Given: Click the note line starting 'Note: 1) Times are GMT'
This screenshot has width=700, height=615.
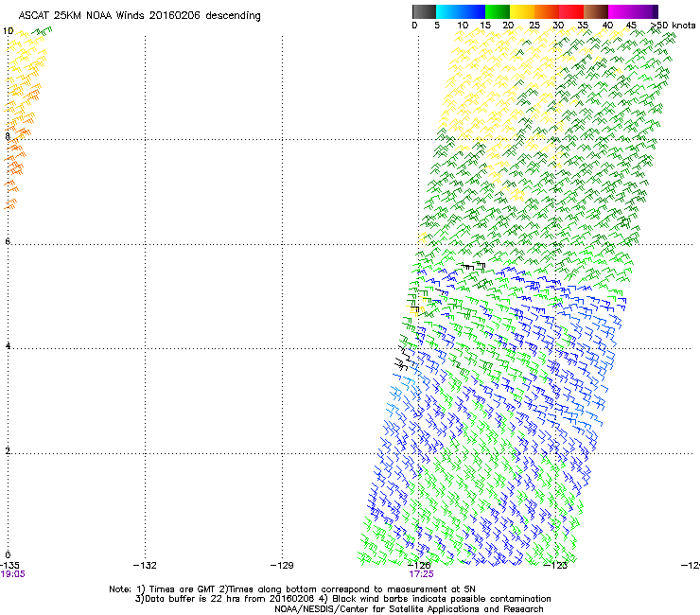Looking at the screenshot, I should coord(292,589).
